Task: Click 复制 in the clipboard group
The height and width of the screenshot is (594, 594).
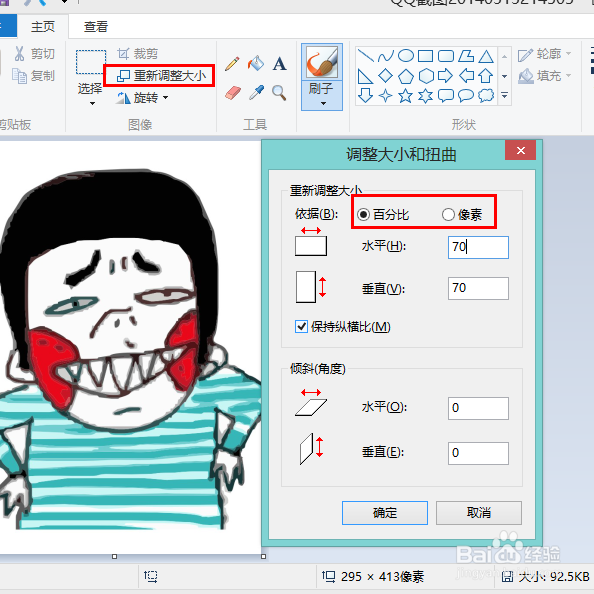Action: pyautogui.click(x=33, y=76)
